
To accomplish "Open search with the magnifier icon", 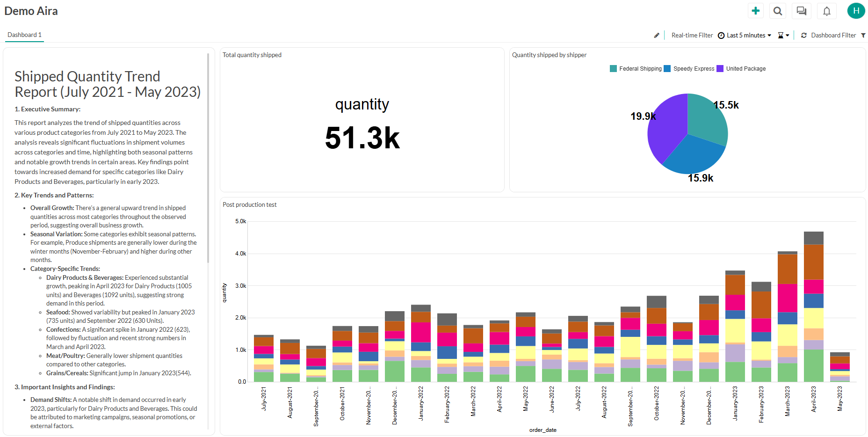I will click(778, 11).
